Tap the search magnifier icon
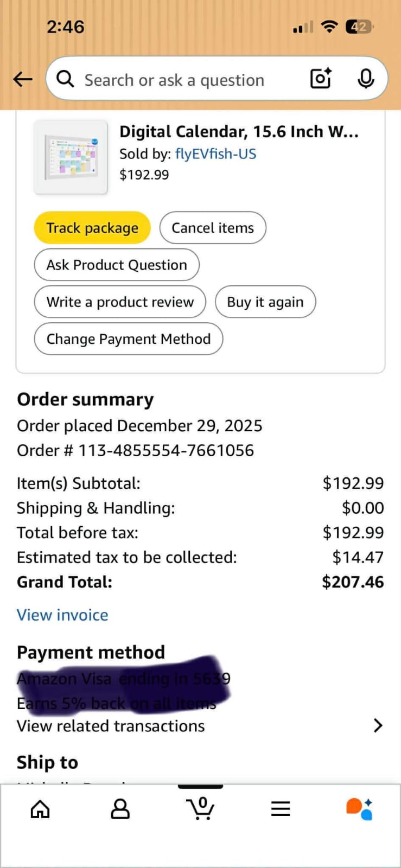This screenshot has width=401, height=868. (x=65, y=79)
